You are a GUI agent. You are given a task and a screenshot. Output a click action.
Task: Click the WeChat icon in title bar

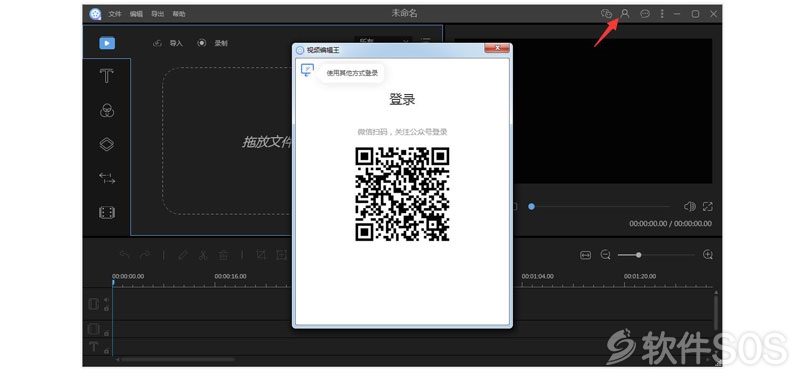[606, 14]
